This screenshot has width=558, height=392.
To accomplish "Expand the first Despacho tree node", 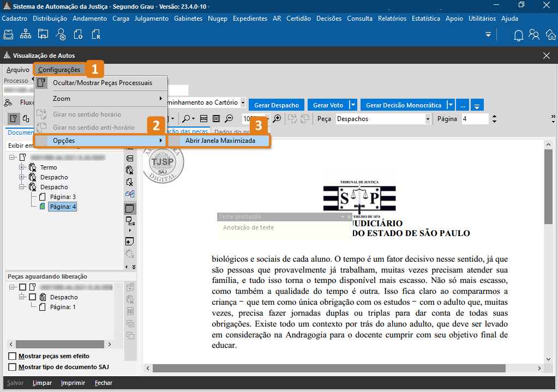I will [x=22, y=177].
